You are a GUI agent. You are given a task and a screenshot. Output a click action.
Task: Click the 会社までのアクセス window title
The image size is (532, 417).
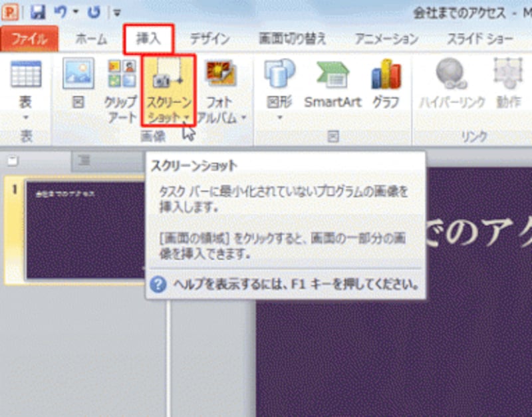tap(460, 13)
